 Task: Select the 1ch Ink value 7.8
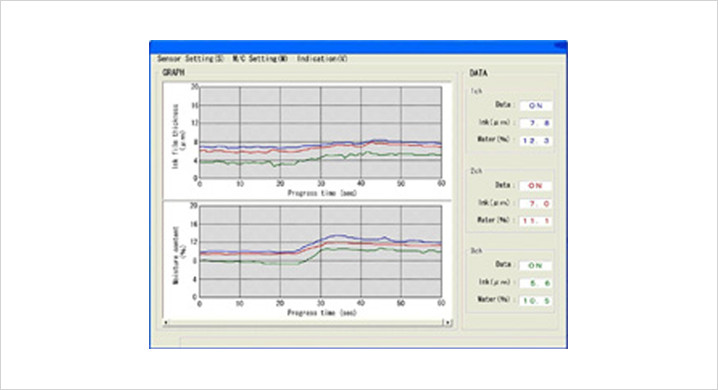point(536,123)
